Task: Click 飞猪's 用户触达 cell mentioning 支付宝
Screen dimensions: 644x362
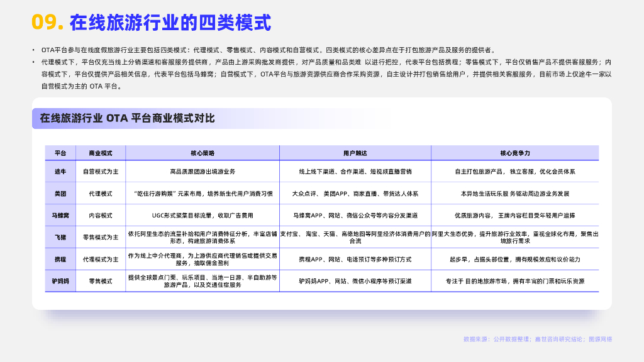Action: [354, 238]
